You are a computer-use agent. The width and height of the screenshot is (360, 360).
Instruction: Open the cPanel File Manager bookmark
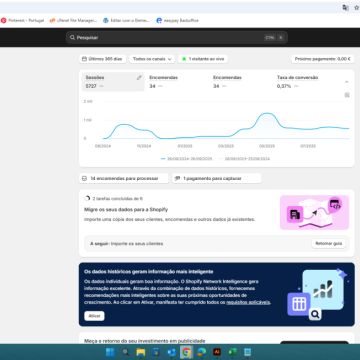[x=73, y=21]
